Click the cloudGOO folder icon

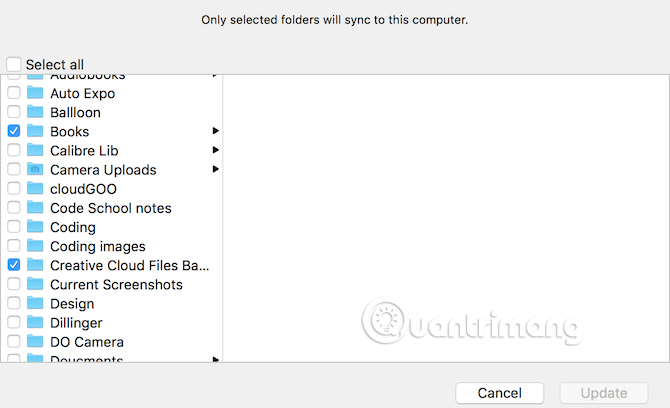coord(35,188)
